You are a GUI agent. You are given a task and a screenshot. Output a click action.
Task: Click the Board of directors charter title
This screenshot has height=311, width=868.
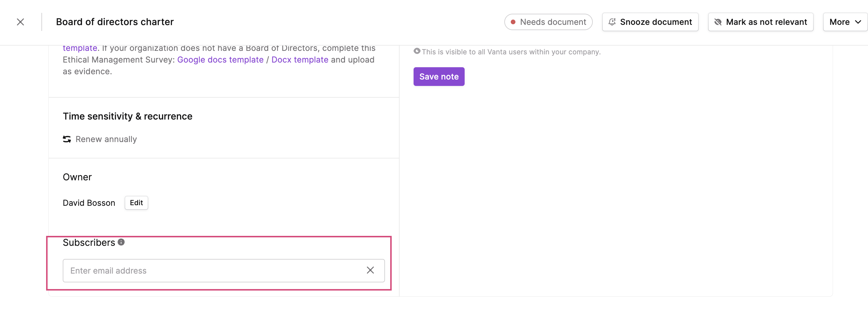[115, 22]
